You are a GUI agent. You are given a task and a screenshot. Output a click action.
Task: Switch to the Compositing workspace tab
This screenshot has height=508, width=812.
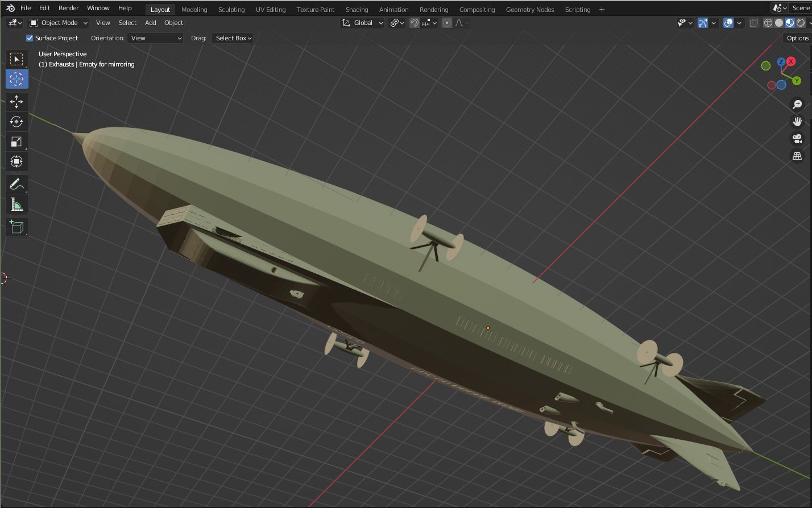[x=477, y=10]
